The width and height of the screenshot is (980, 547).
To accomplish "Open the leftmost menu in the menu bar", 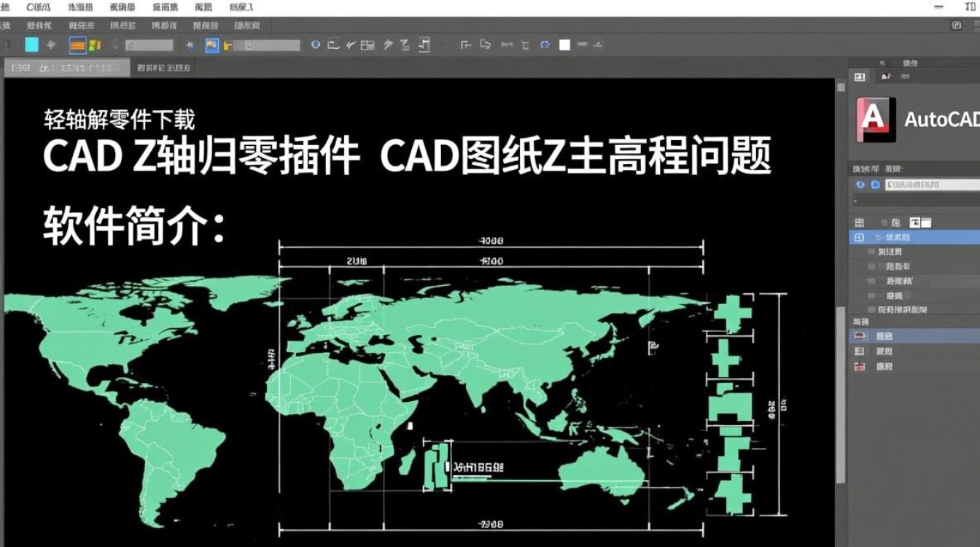I will pos(7,7).
